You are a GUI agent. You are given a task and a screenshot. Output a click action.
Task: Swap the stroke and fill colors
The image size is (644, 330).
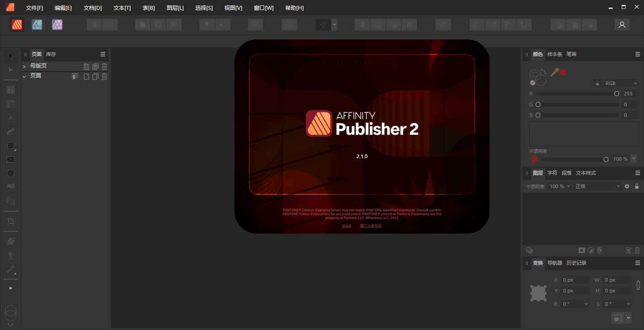(543, 71)
